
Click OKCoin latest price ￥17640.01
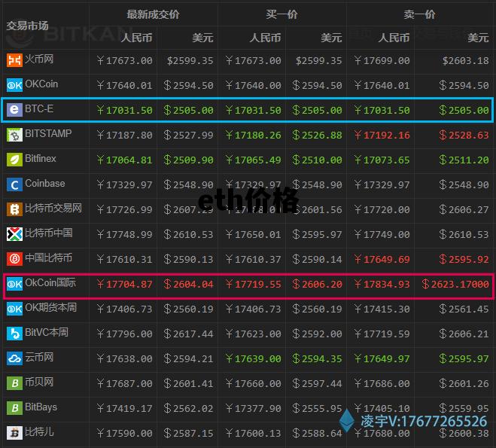125,85
